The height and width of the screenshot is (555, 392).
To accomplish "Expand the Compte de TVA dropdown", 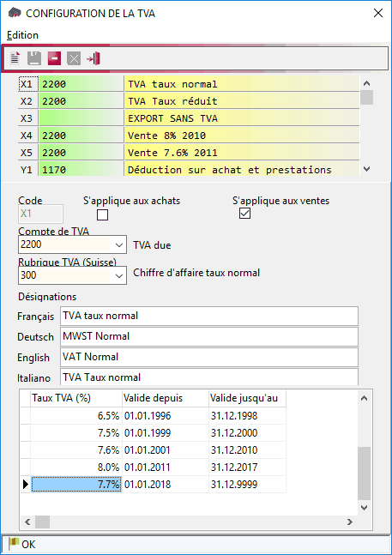I will 119,245.
